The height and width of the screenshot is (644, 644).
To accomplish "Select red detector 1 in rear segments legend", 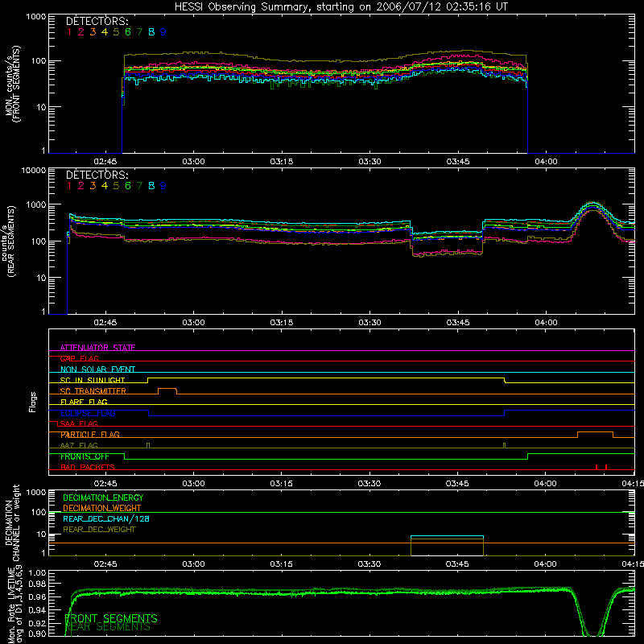I will [69, 186].
